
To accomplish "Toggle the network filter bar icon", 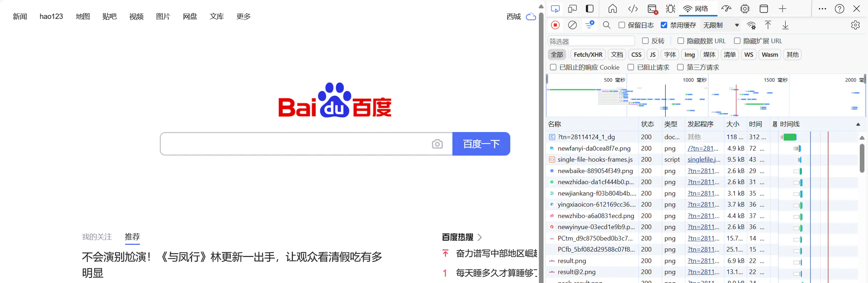I will click(x=590, y=25).
